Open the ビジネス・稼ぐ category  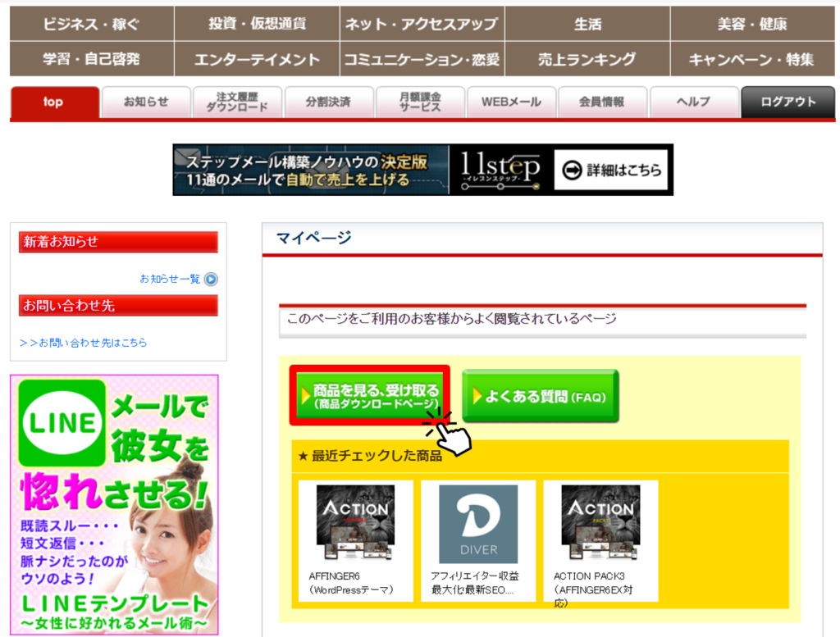coord(90,24)
